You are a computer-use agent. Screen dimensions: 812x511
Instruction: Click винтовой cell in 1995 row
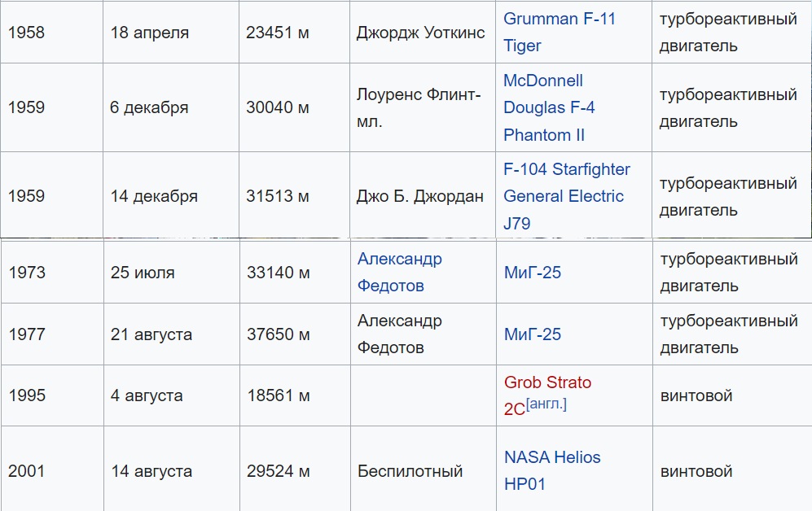click(x=732, y=395)
